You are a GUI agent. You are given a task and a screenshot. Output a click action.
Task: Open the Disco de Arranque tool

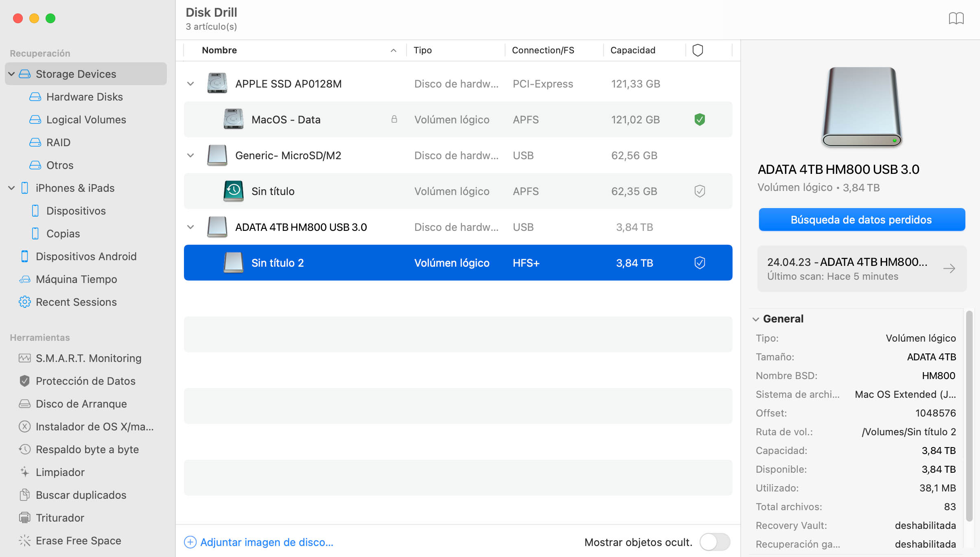point(81,403)
